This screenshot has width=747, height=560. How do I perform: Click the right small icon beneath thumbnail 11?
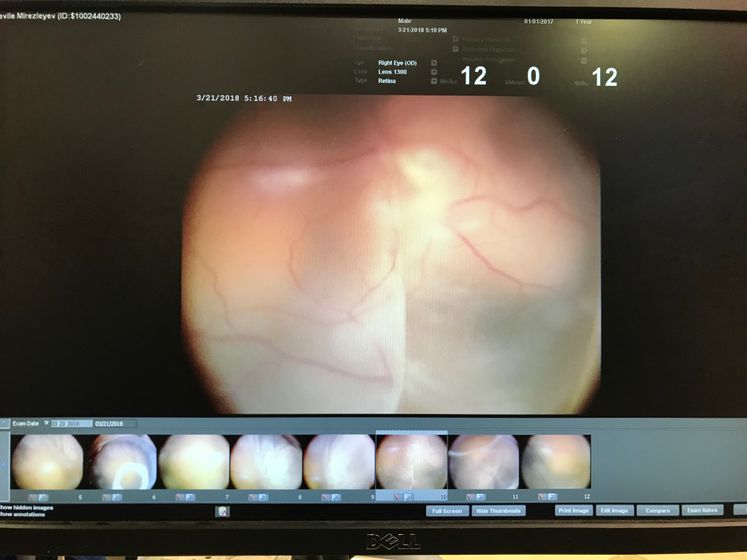click(x=480, y=497)
